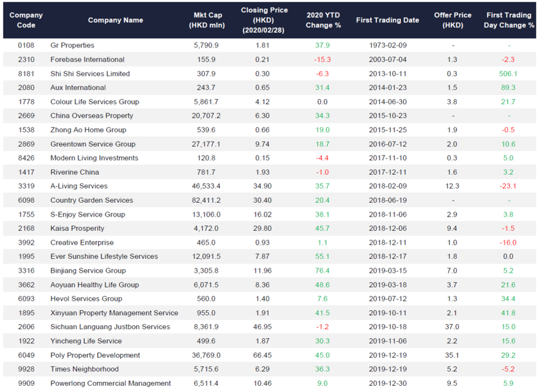Click company code "6098"

tap(26, 200)
